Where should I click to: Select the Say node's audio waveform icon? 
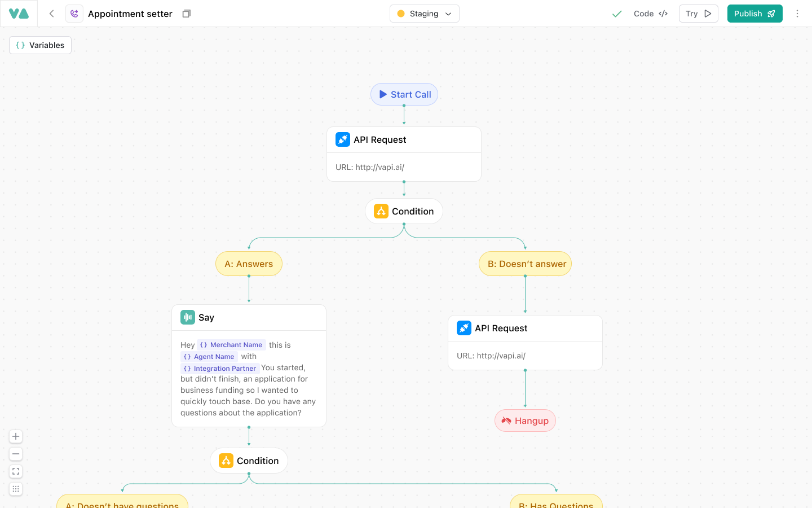pos(187,317)
